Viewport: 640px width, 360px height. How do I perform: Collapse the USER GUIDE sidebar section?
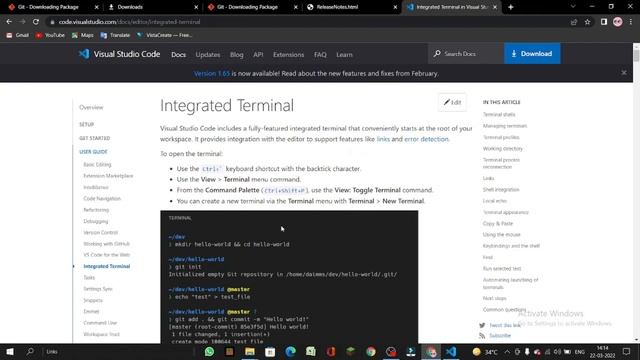93,151
